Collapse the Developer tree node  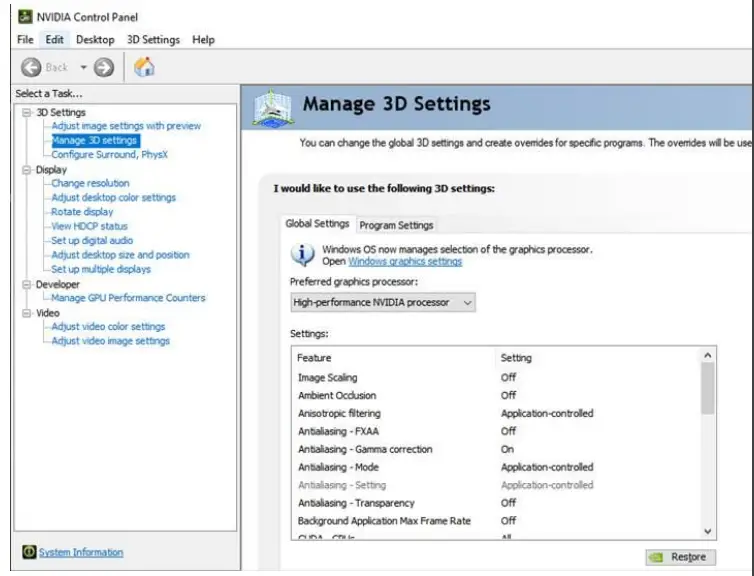coord(25,284)
